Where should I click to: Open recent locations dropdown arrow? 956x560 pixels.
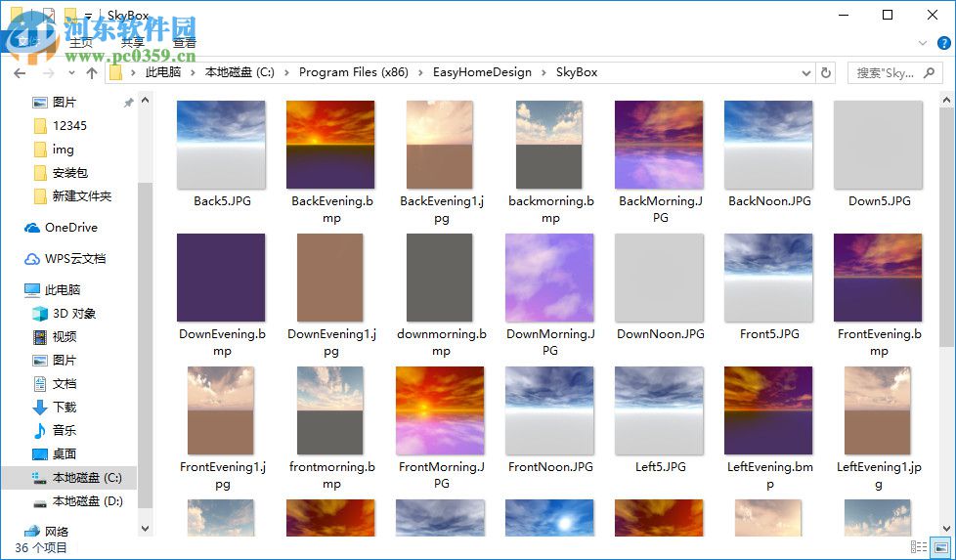tap(71, 73)
